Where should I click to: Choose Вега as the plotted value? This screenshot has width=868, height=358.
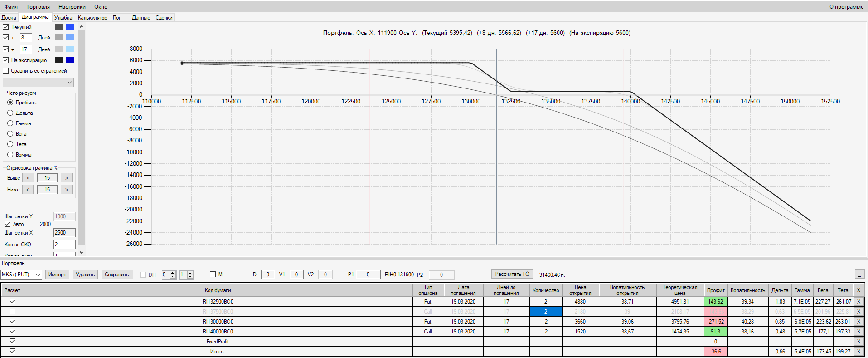tap(10, 134)
